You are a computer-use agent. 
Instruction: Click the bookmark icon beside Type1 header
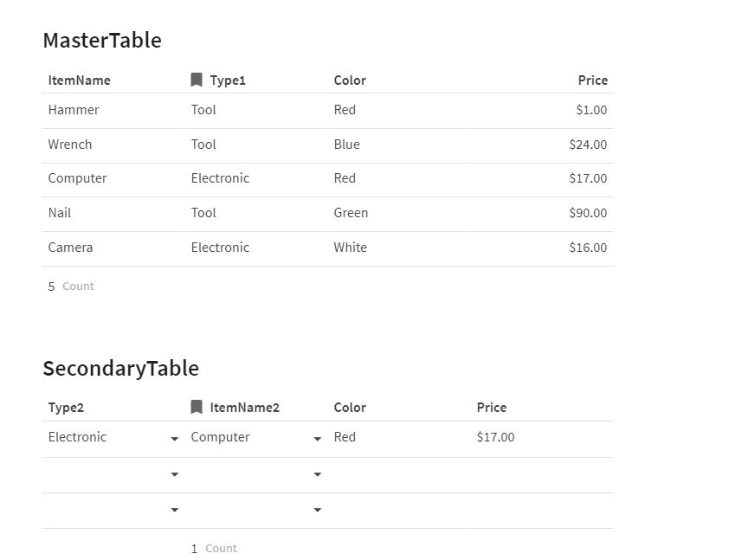pyautogui.click(x=197, y=80)
